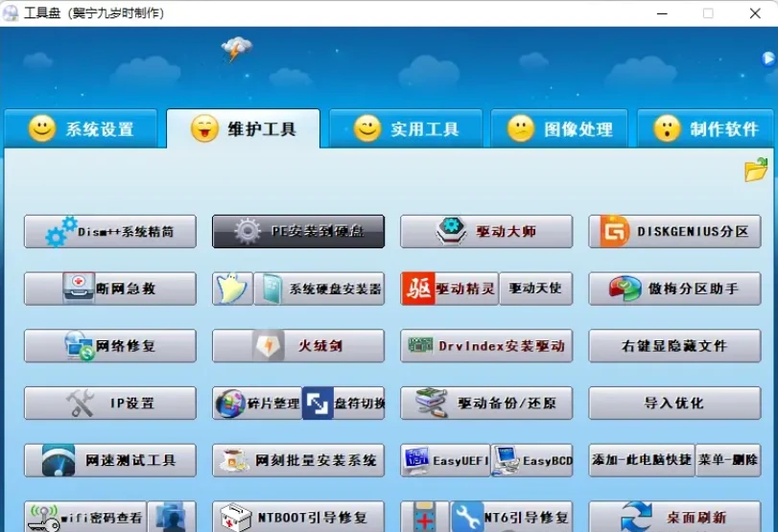Click the blue play arrow icon
The height and width of the screenshot is (532, 778).
[x=768, y=59]
